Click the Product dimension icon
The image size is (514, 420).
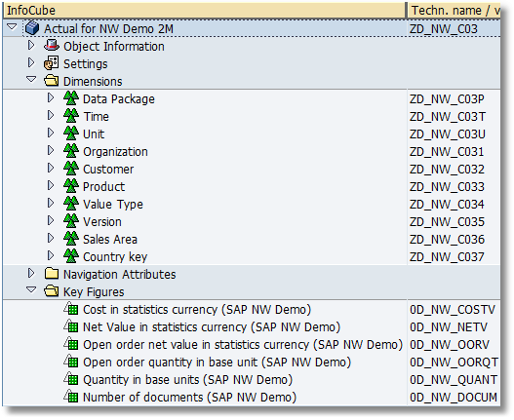coord(71,186)
